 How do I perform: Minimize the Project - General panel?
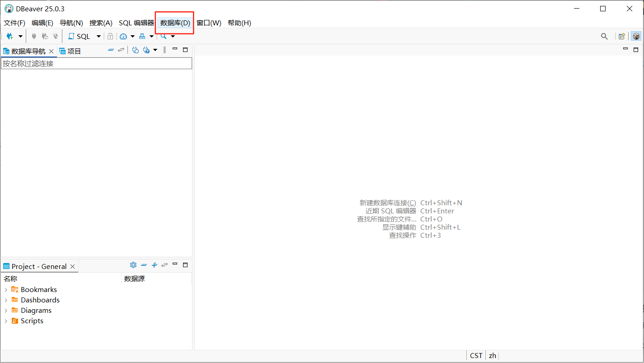(175, 264)
